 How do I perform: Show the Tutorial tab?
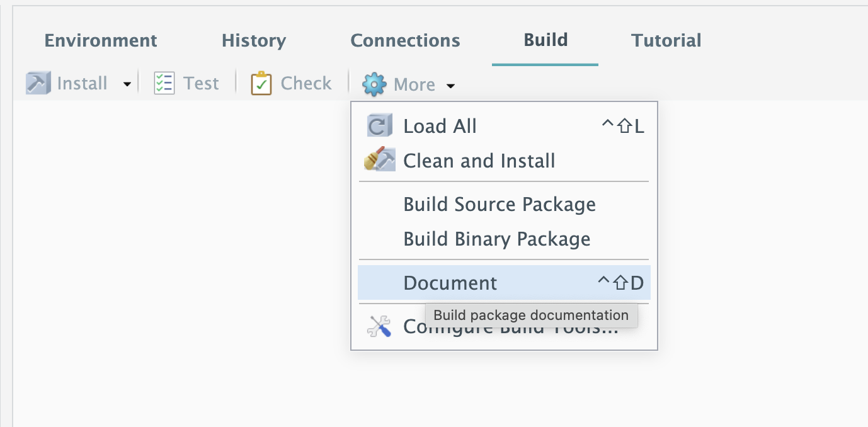pos(666,41)
